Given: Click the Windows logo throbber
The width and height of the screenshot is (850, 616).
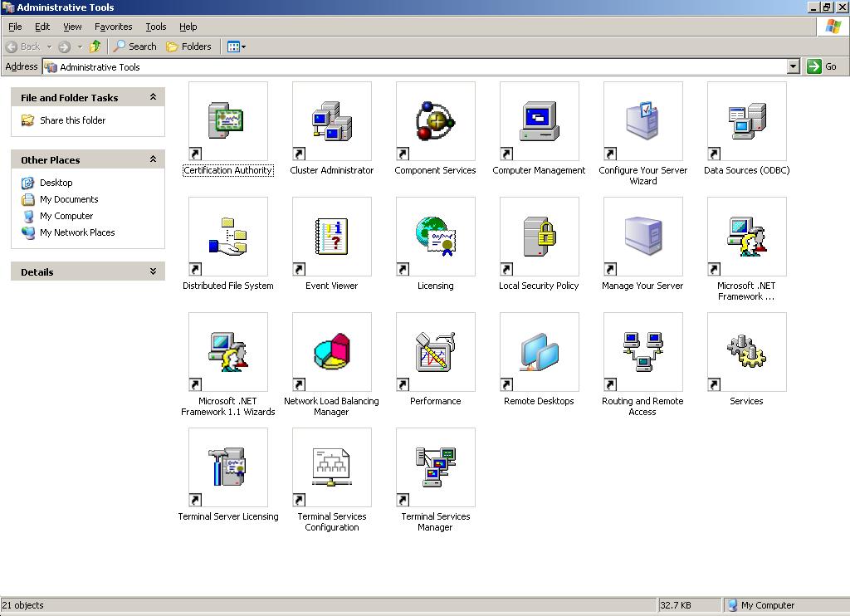Looking at the screenshot, I should 833,27.
